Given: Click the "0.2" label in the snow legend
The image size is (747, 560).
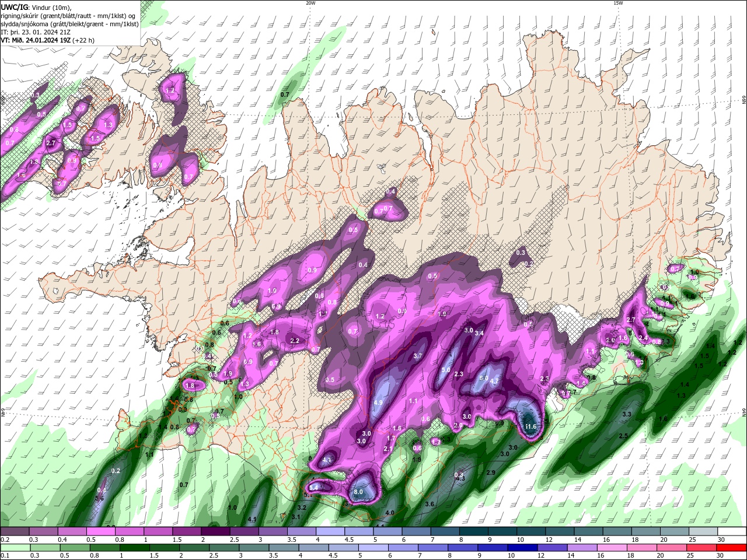Looking at the screenshot, I should [5, 540].
